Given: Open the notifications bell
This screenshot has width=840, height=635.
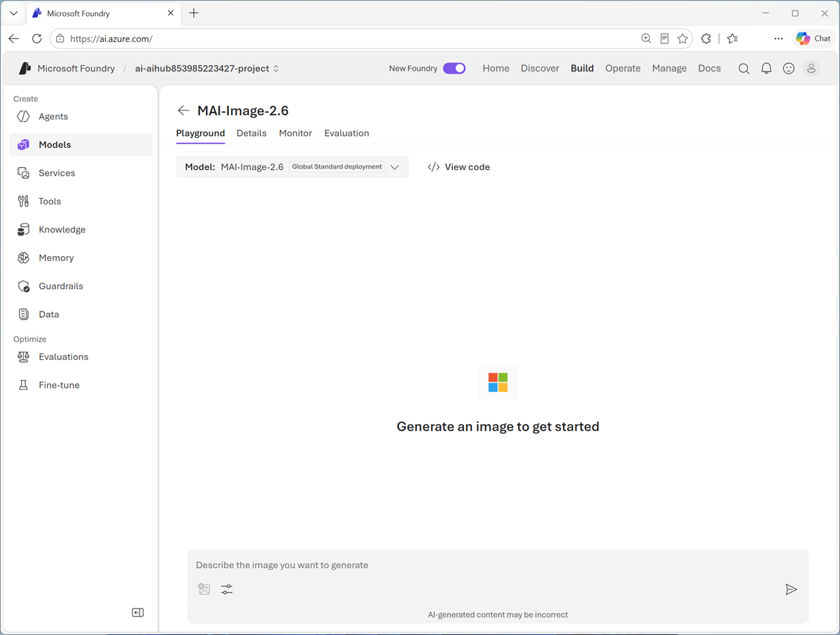Looking at the screenshot, I should coord(766,69).
